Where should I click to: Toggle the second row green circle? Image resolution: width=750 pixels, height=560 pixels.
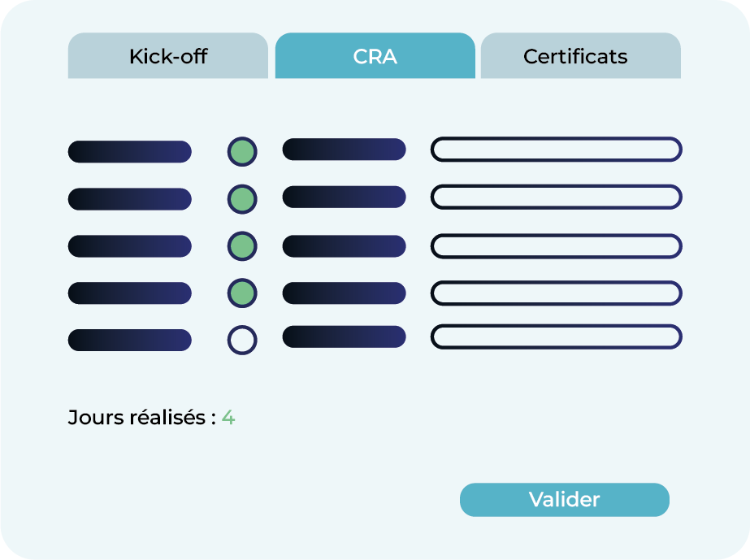(x=242, y=198)
